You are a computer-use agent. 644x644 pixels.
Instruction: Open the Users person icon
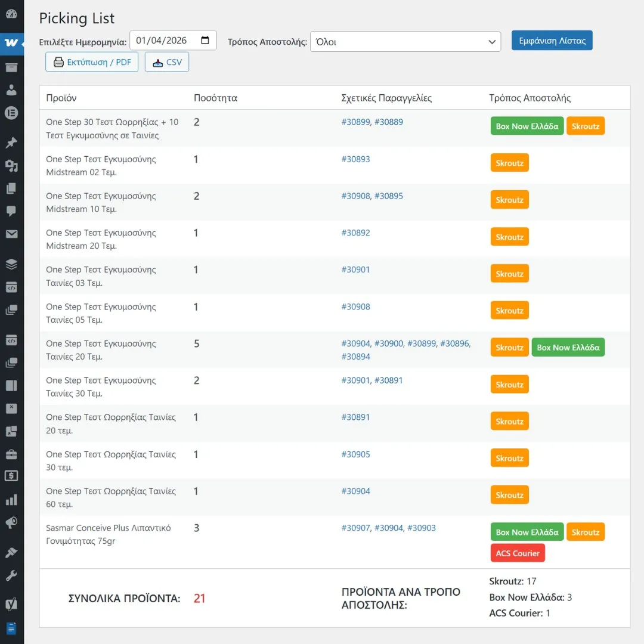pyautogui.click(x=11, y=90)
